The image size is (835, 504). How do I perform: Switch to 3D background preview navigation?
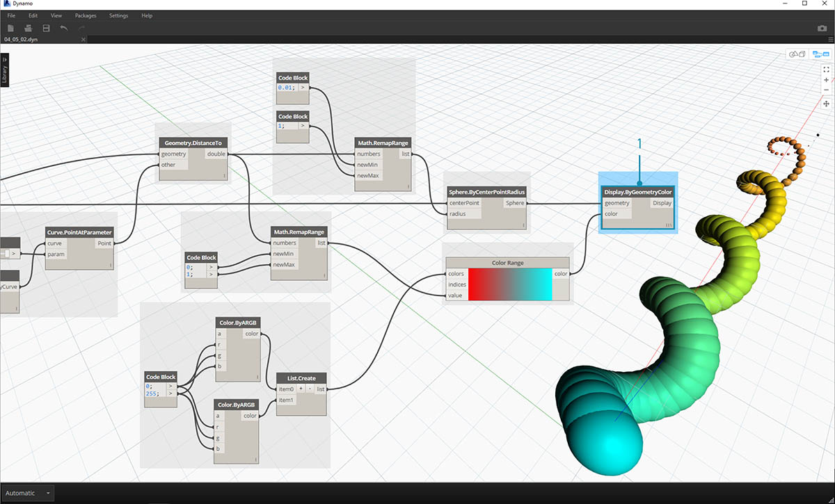click(795, 54)
